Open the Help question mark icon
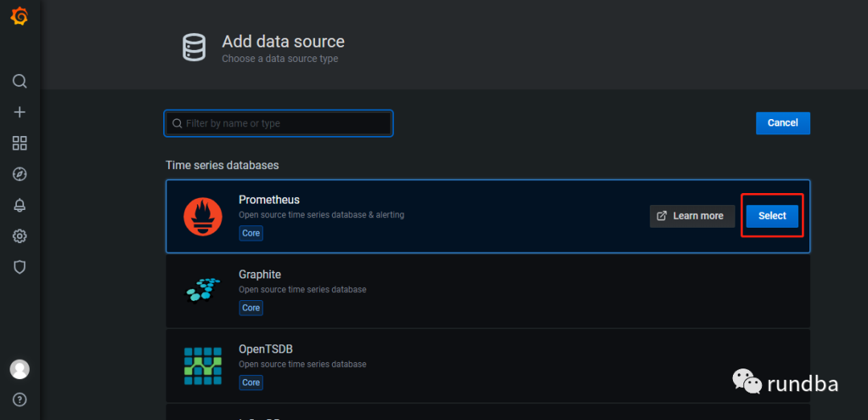Image resolution: width=868 pixels, height=420 pixels. (20, 400)
